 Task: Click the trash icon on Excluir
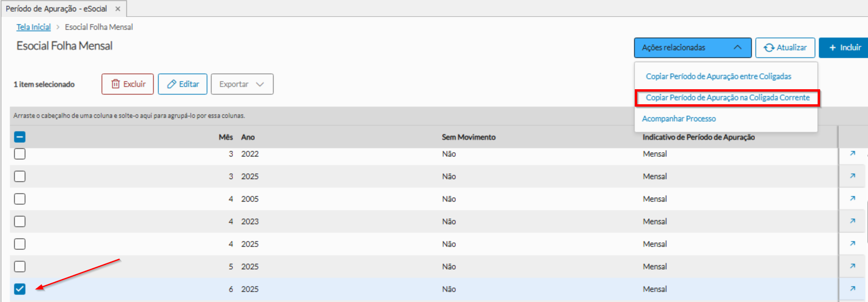[x=116, y=84]
